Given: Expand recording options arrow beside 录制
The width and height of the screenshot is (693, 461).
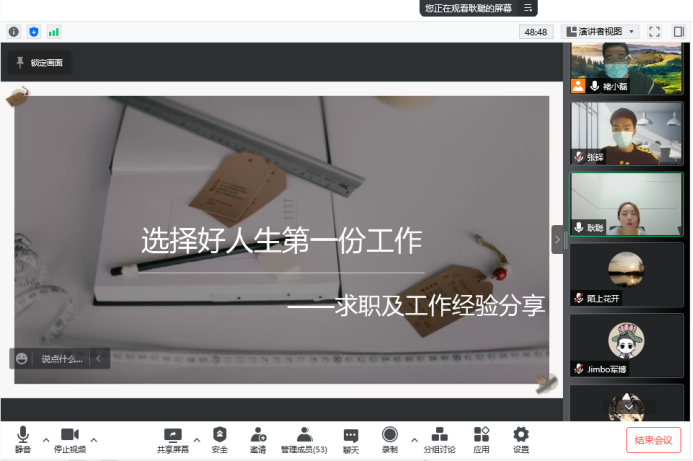Looking at the screenshot, I should (414, 439).
